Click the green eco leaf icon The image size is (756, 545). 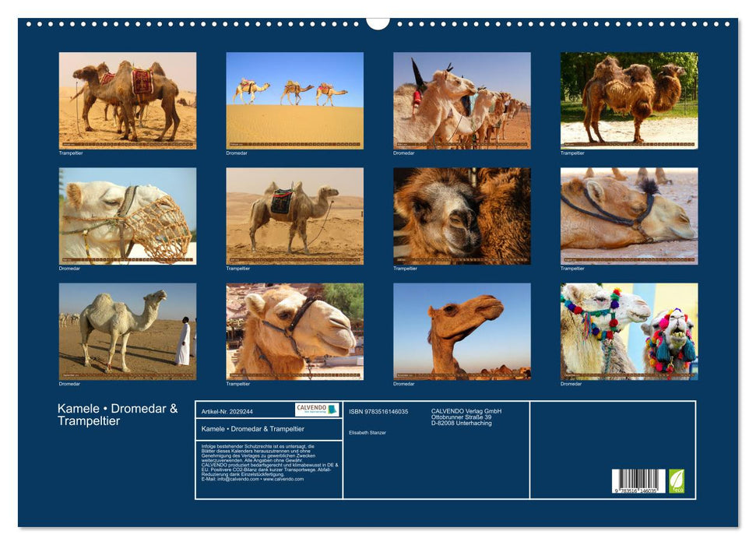click(677, 480)
